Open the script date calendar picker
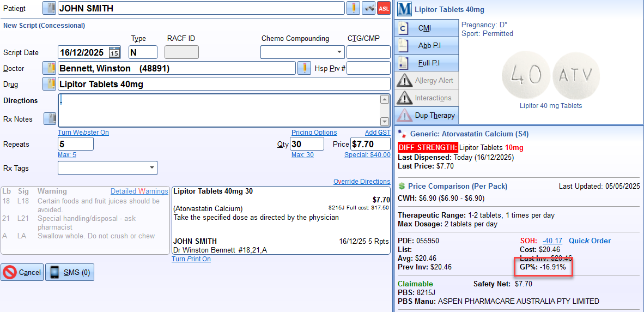The height and width of the screenshot is (312, 644). 114,52
